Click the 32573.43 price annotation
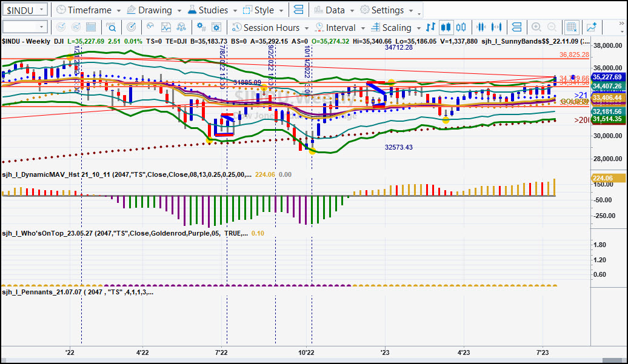 398,147
